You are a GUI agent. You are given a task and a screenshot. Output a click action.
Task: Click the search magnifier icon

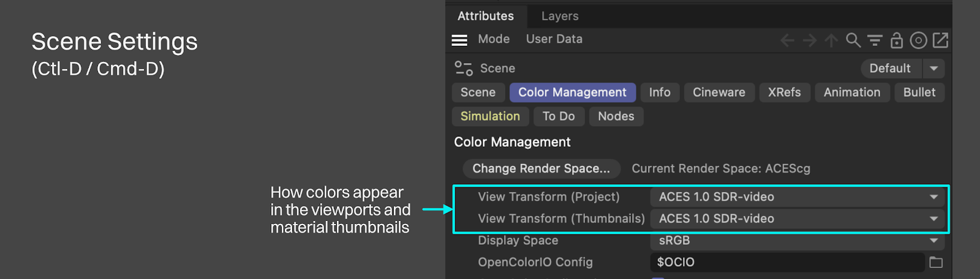(853, 40)
